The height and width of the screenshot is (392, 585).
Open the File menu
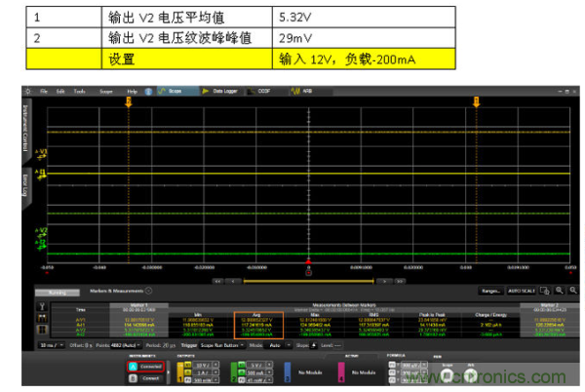tap(45, 90)
